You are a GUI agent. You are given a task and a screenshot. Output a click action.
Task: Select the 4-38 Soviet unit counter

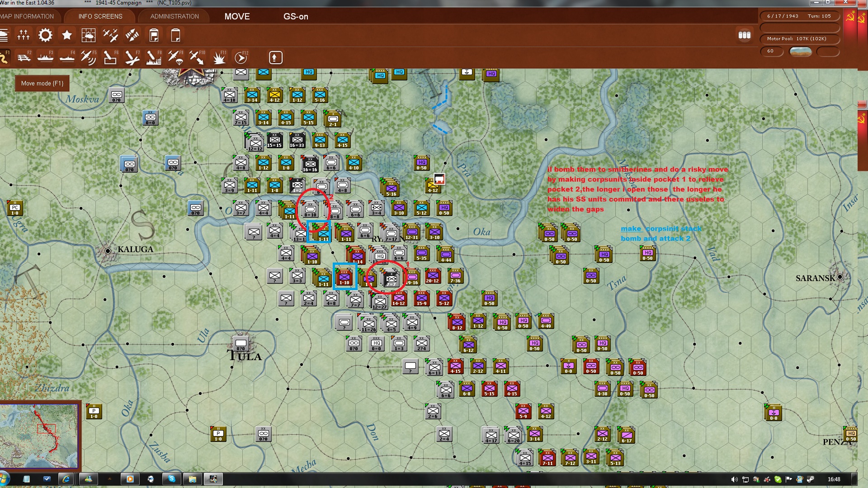coord(603,389)
